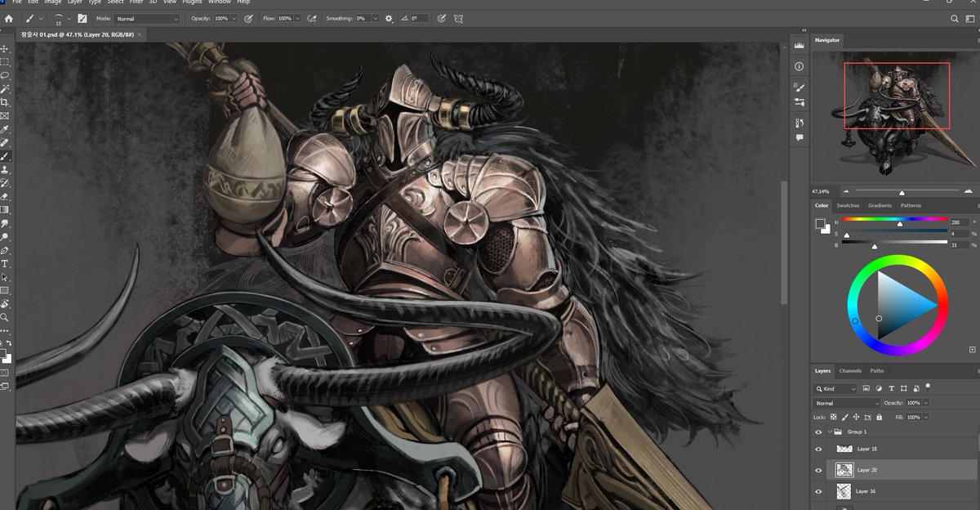The height and width of the screenshot is (510, 980).
Task: Select the Dodge tool
Action: (x=5, y=236)
